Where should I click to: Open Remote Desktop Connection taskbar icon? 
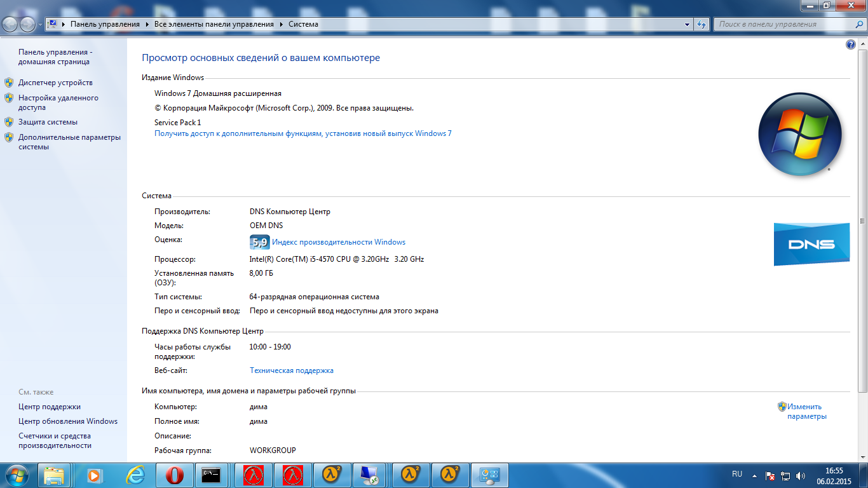point(369,475)
